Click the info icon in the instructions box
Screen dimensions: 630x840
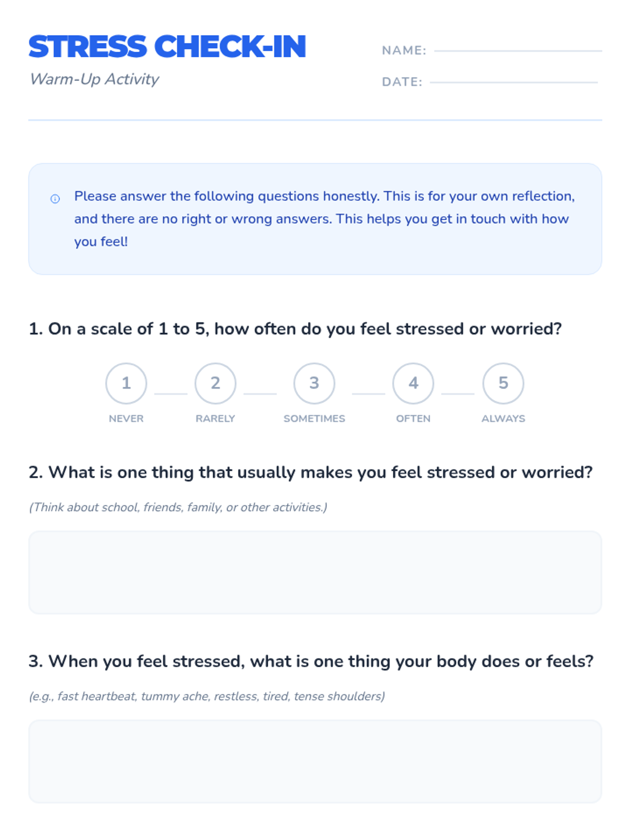coord(55,199)
